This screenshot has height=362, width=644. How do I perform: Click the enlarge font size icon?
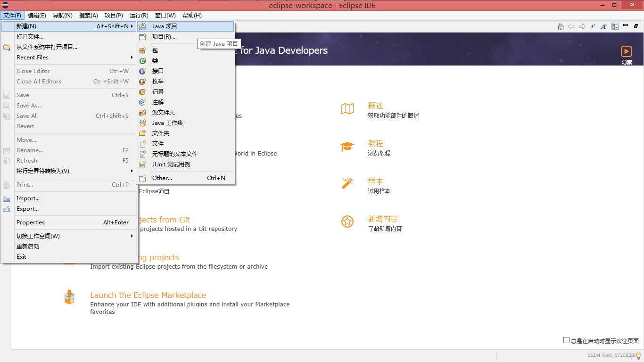604,26
